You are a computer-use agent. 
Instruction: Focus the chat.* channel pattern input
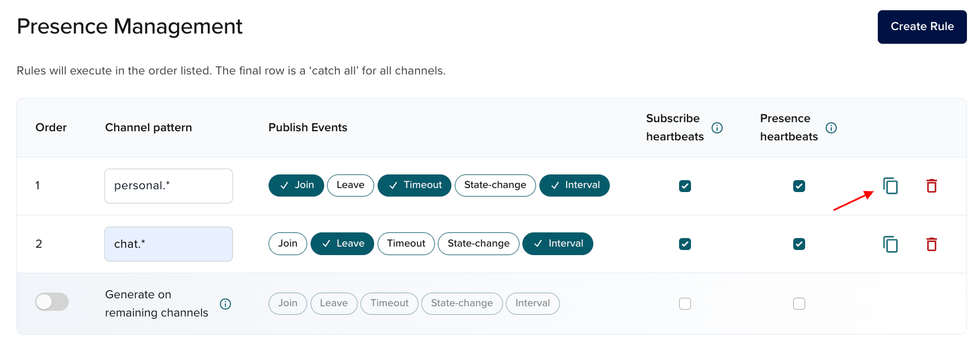169,244
